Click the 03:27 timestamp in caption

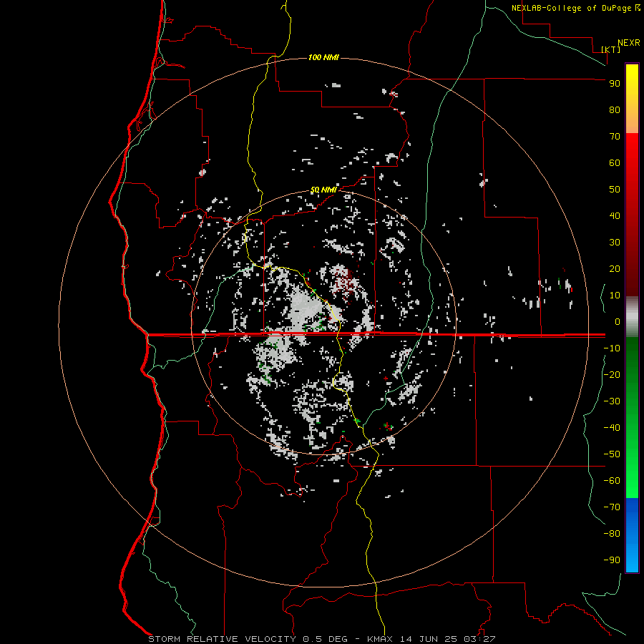point(479,639)
